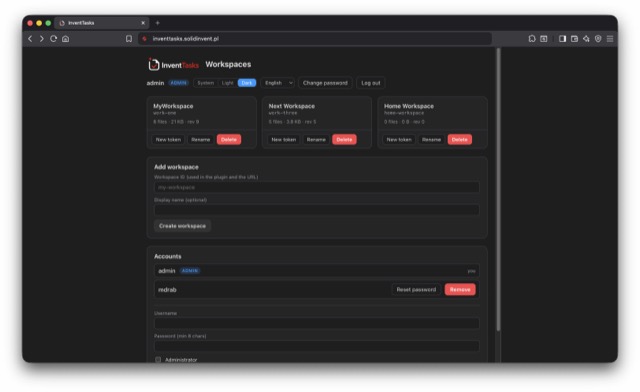Open the English language dropdown
Screen dimensions: 640x392
pyautogui.click(x=278, y=83)
